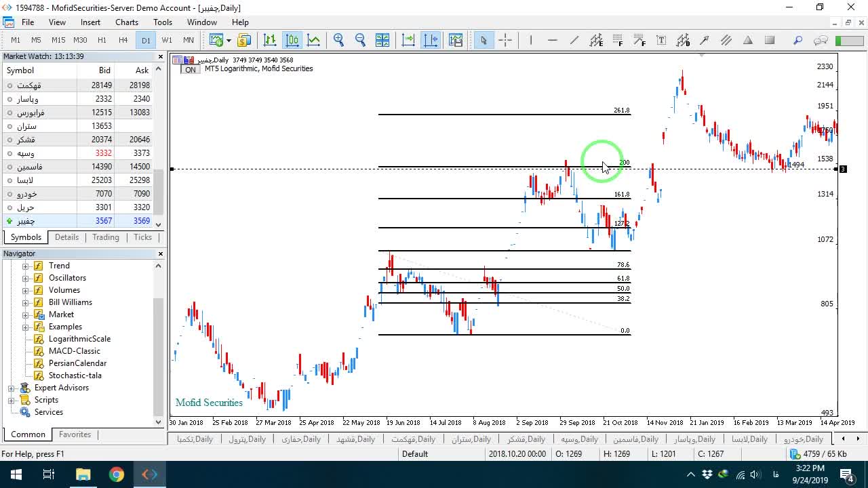Switch to W1 timeframe
868x488 pixels.
167,40
